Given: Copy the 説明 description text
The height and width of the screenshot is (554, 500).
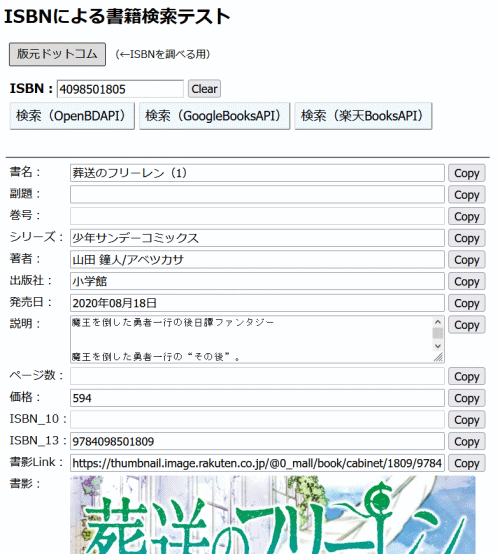Looking at the screenshot, I should [x=467, y=325].
